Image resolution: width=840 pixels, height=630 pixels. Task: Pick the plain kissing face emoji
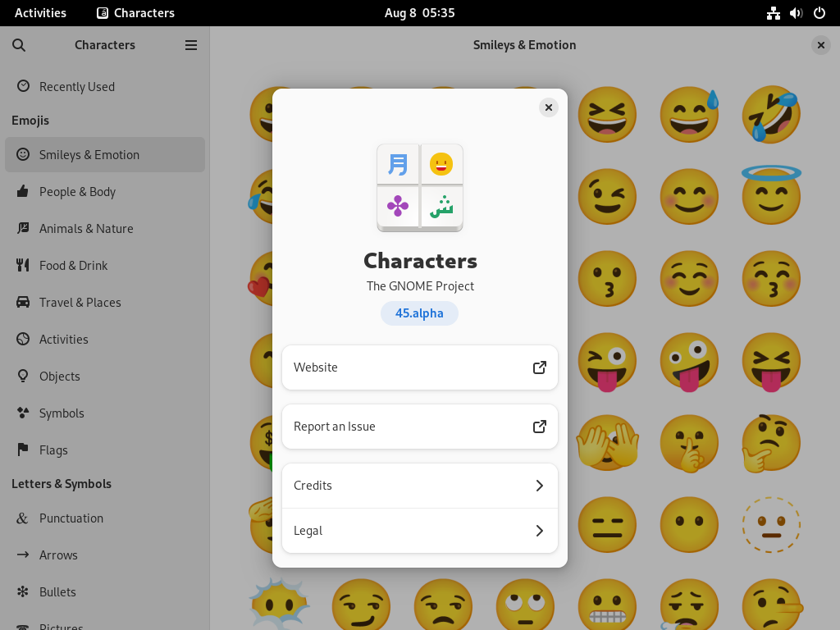coord(607,279)
